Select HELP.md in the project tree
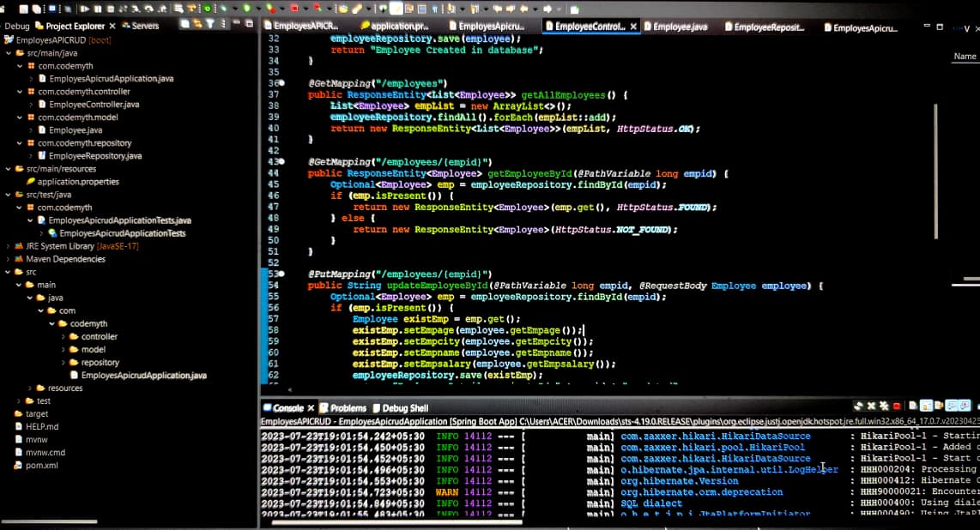This screenshot has height=530, width=980. (36, 426)
